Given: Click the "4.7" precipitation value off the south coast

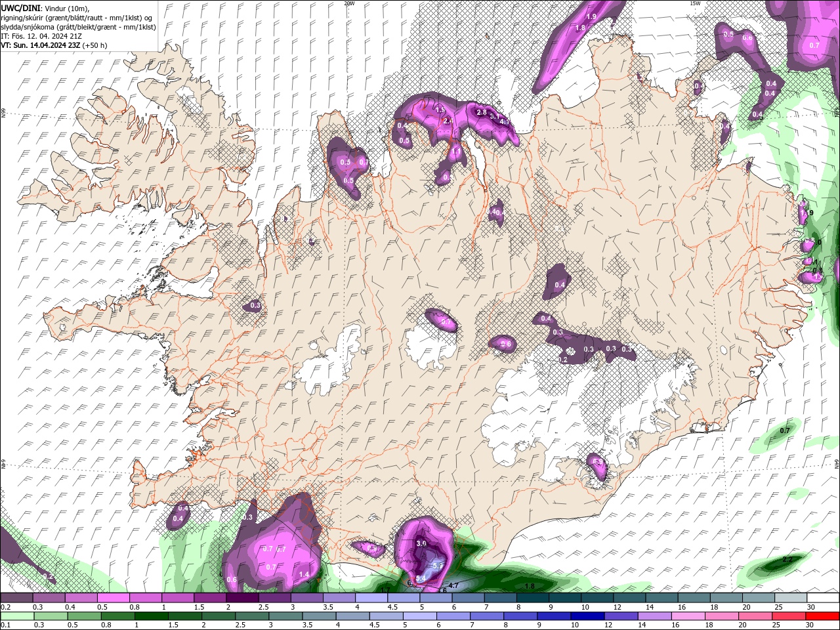Looking at the screenshot, I should pyautogui.click(x=453, y=585).
